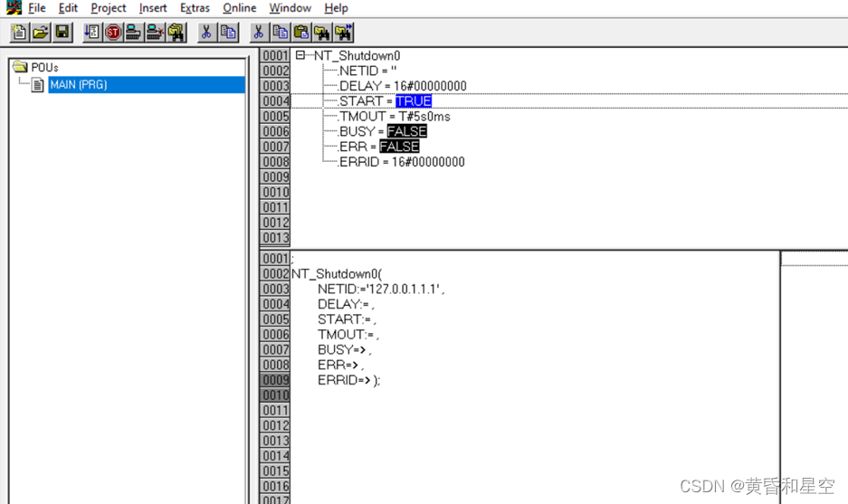Click the red Stop sign icon
Viewport: 848px width, 504px height.
[113, 33]
